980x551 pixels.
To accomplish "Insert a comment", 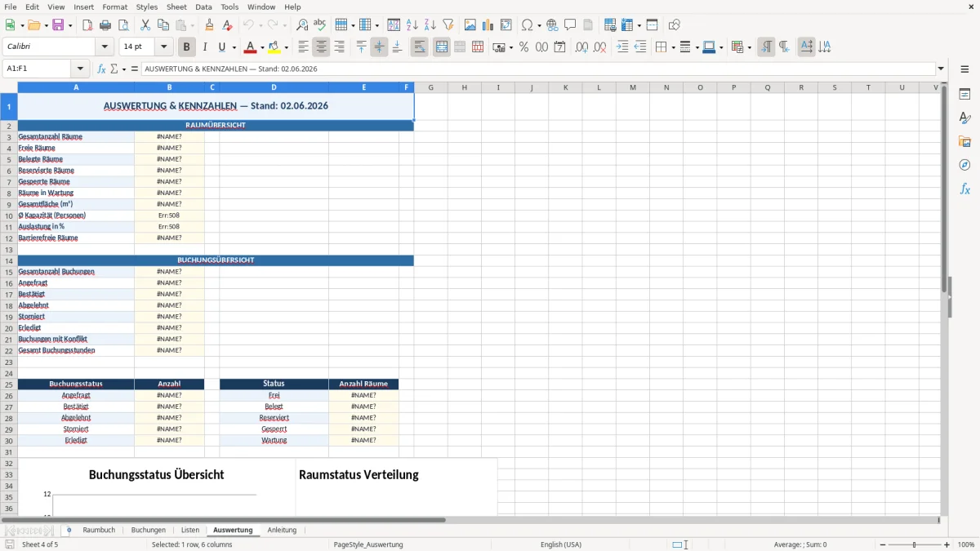I will 570,25.
